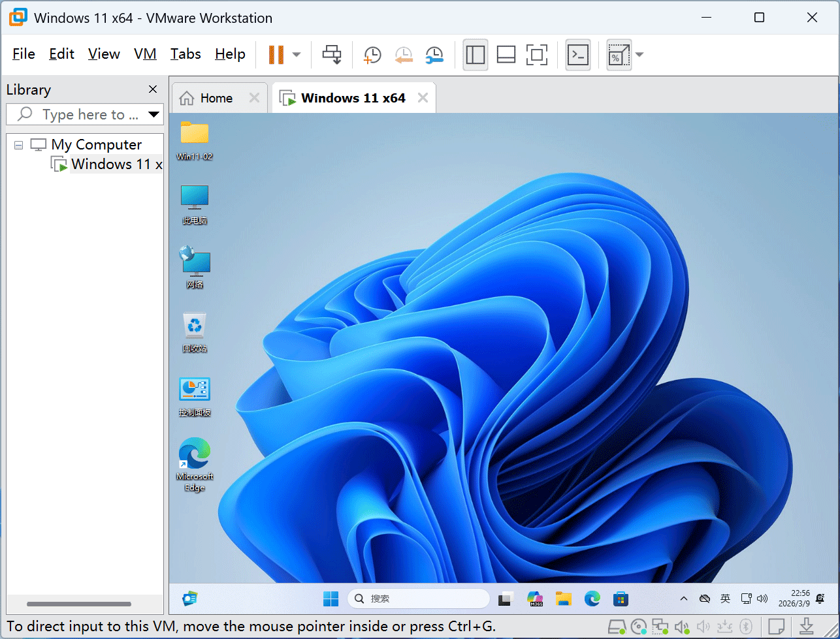Image resolution: width=840 pixels, height=639 pixels.
Task: Toggle the library sidebar view
Action: click(476, 55)
